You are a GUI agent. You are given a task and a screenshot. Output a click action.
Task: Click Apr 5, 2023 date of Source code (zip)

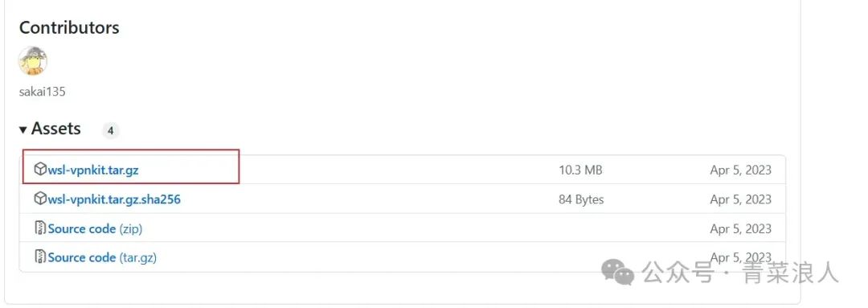[741, 228]
